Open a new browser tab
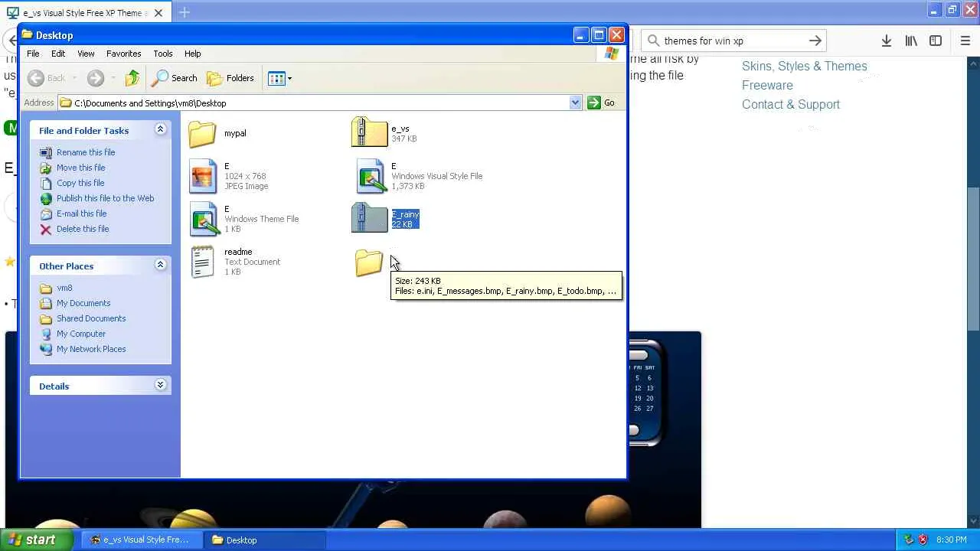 coord(185,12)
